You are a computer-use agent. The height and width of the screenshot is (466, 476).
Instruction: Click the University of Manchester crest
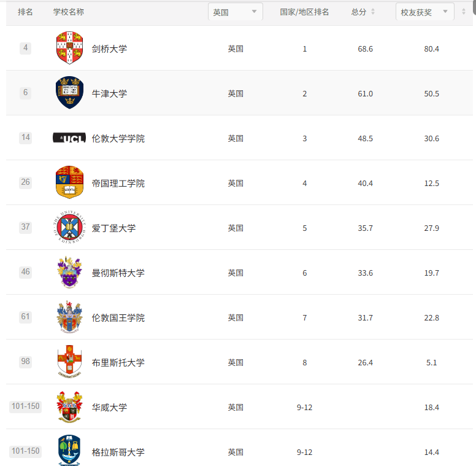tap(69, 272)
